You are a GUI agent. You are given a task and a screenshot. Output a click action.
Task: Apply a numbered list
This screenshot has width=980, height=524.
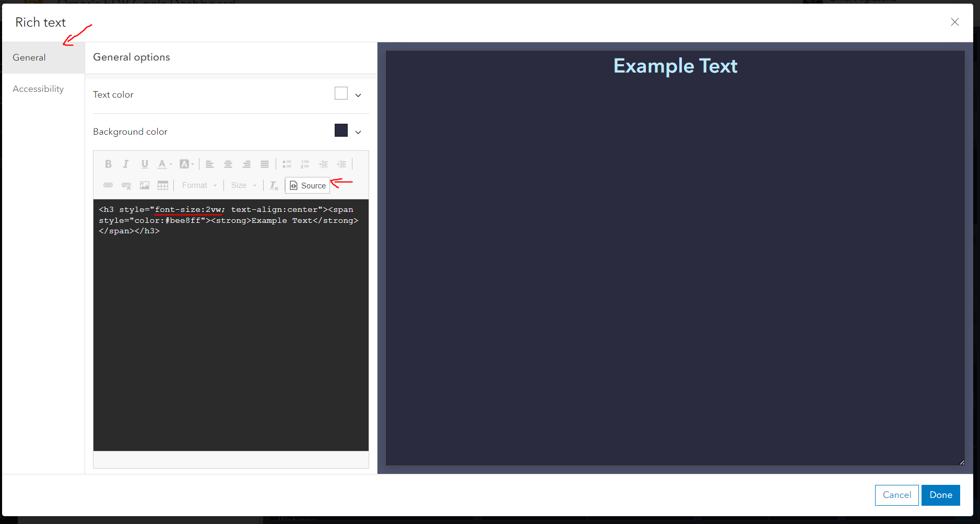305,164
